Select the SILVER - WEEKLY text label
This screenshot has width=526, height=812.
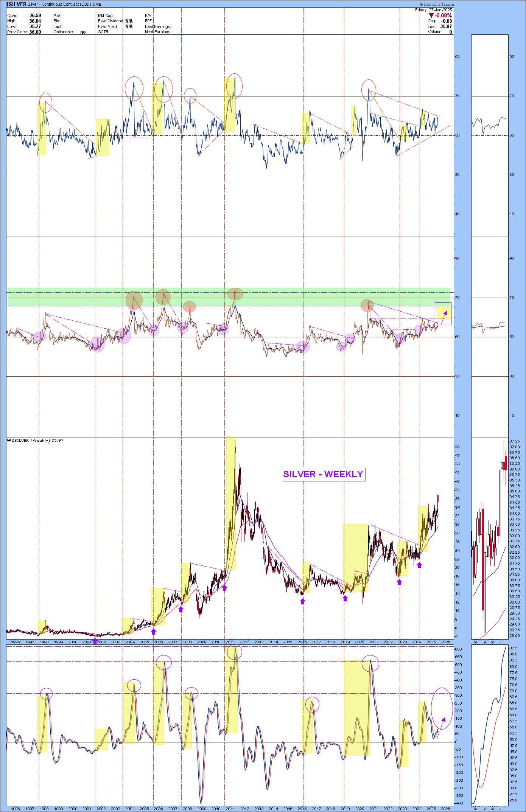pos(323,474)
